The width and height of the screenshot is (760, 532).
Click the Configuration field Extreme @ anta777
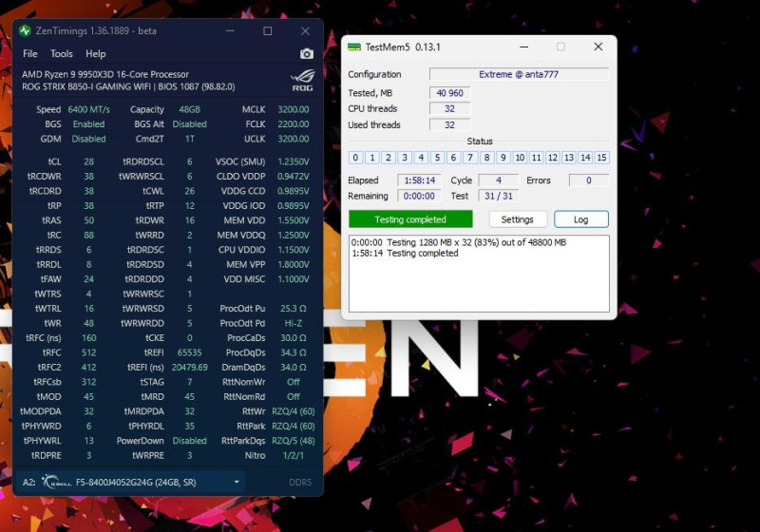[x=519, y=74]
